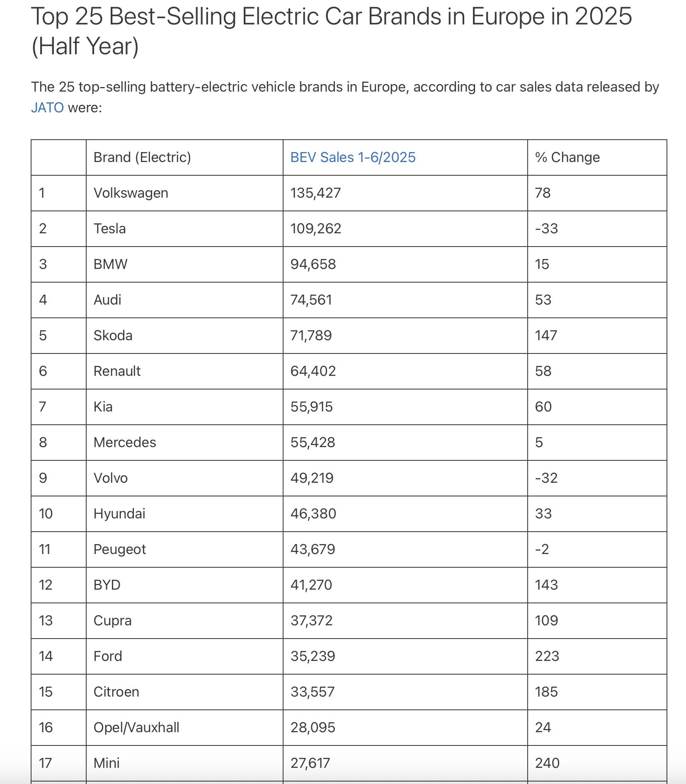The image size is (686, 784).
Task: Click BMW's sales figure 94,658
Action: [313, 264]
